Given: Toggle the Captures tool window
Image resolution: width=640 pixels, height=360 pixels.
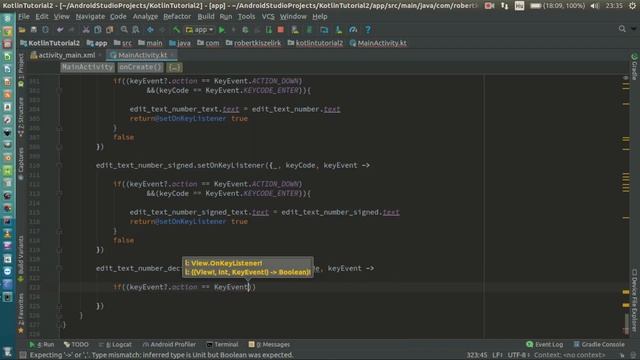Looking at the screenshot, I should [21, 164].
